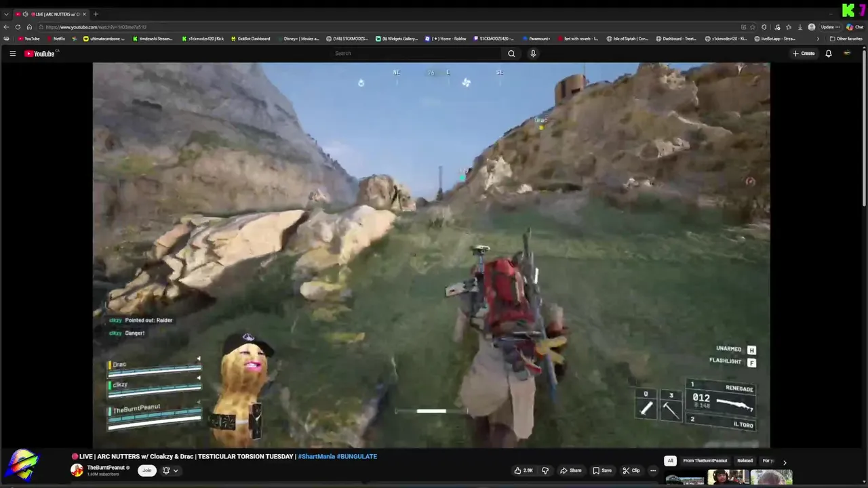
Task: Click the Create button
Action: click(x=804, y=54)
